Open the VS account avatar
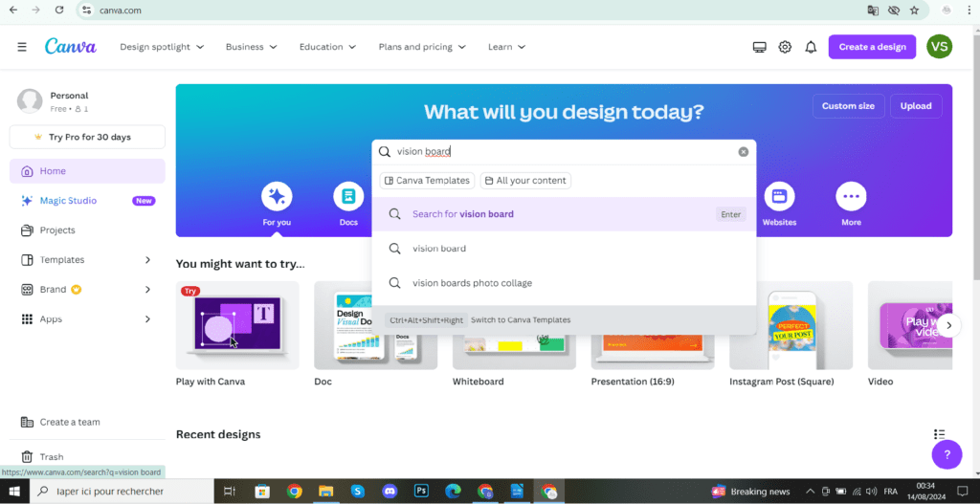Image resolution: width=980 pixels, height=504 pixels. (940, 47)
